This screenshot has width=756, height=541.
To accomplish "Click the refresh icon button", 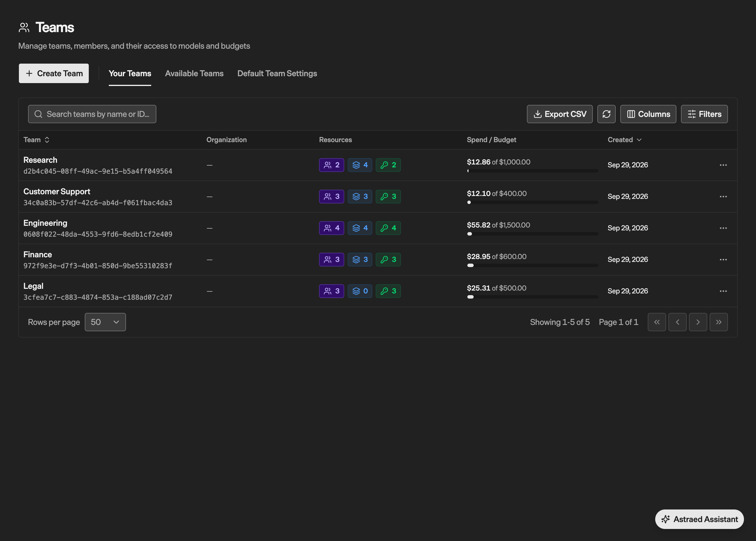I will pyautogui.click(x=606, y=114).
